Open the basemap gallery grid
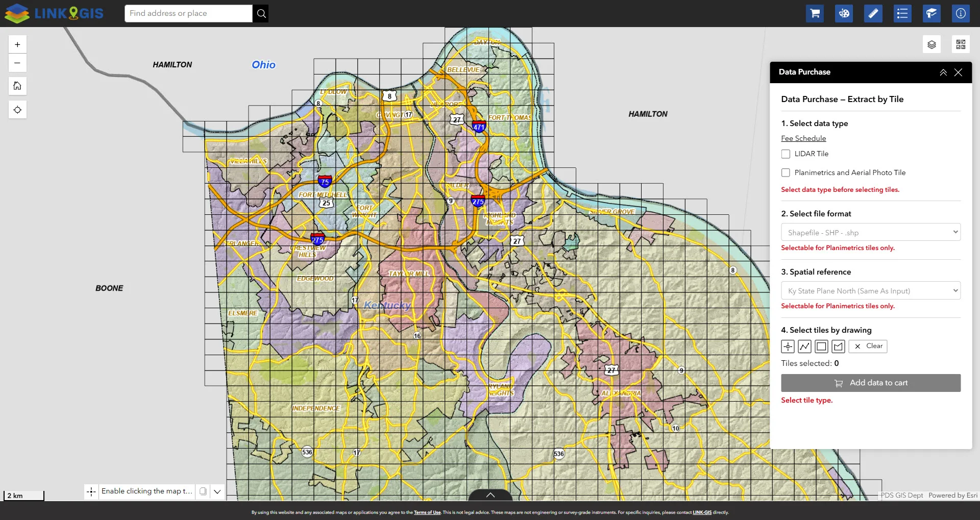This screenshot has height=520, width=980. tap(961, 44)
